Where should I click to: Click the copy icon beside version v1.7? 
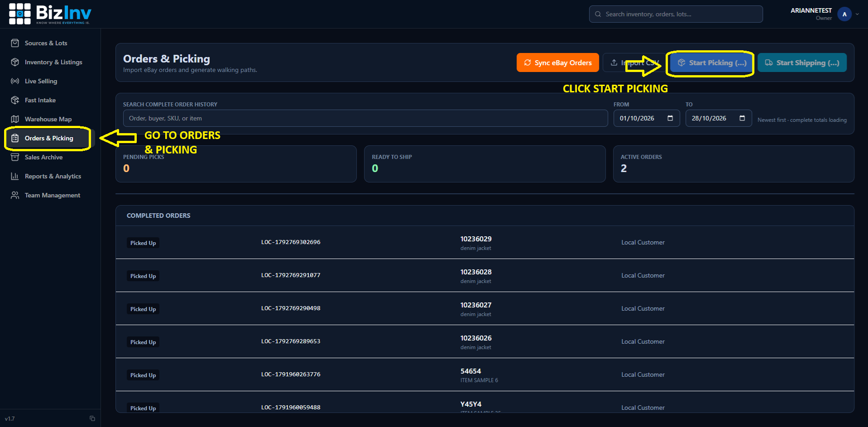92,418
